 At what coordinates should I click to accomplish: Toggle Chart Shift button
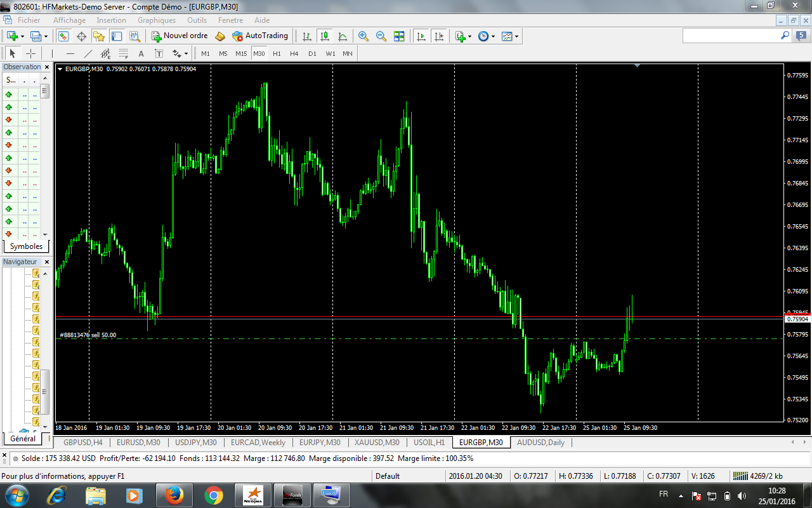[438, 36]
